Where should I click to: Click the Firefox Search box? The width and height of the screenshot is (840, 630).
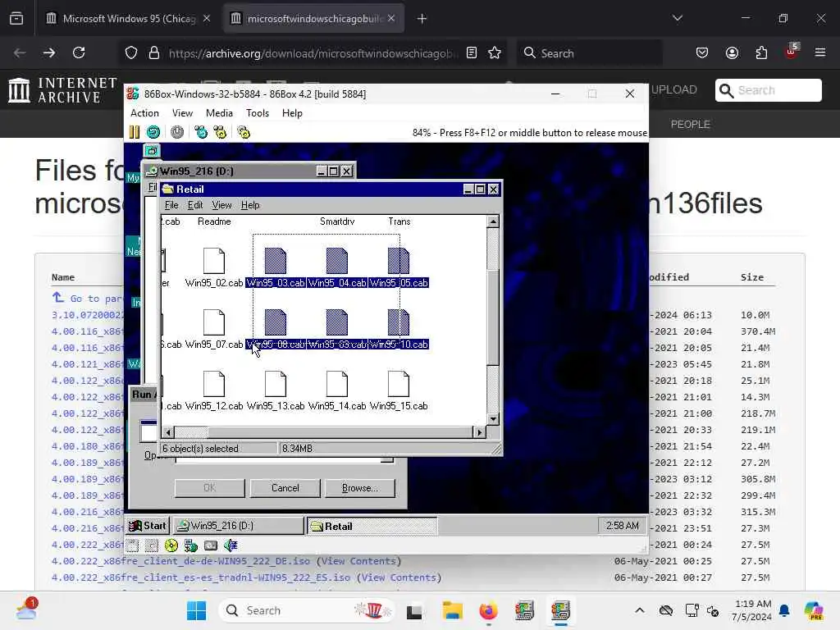point(589,53)
